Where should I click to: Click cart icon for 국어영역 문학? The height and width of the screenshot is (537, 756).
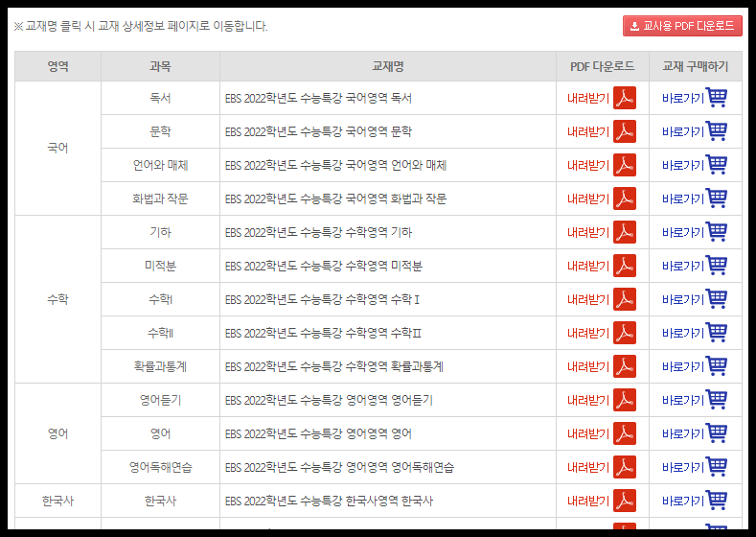[716, 130]
